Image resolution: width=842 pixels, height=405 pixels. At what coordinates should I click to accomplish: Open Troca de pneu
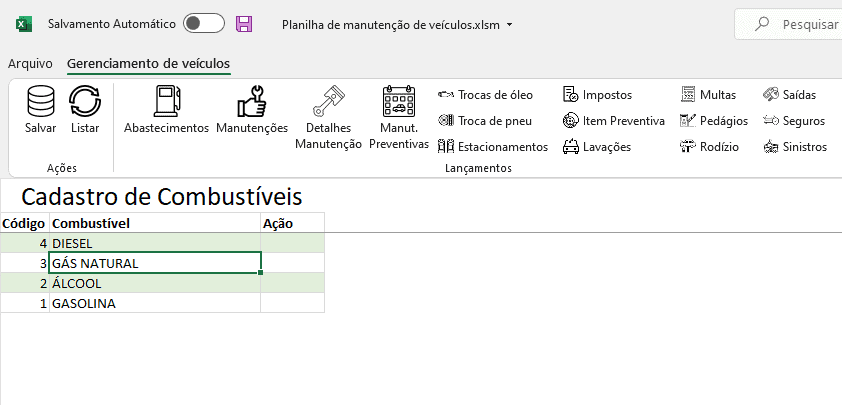click(x=485, y=121)
